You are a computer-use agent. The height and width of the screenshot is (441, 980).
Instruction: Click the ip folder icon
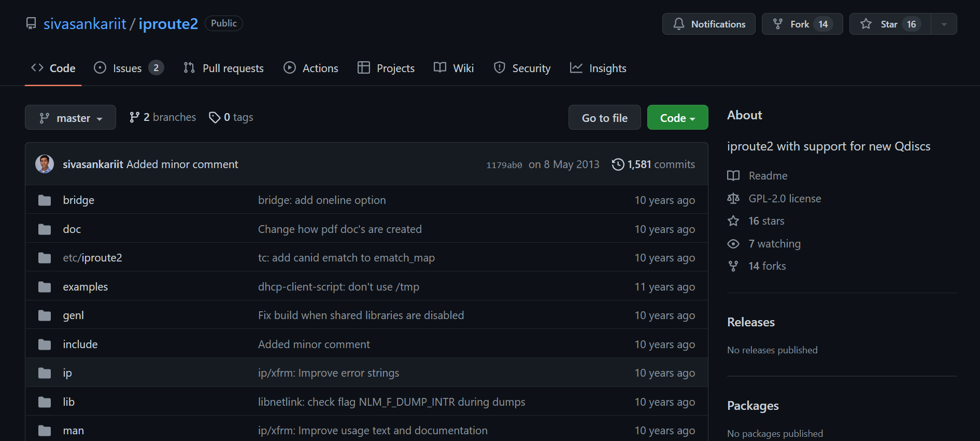pos(45,373)
